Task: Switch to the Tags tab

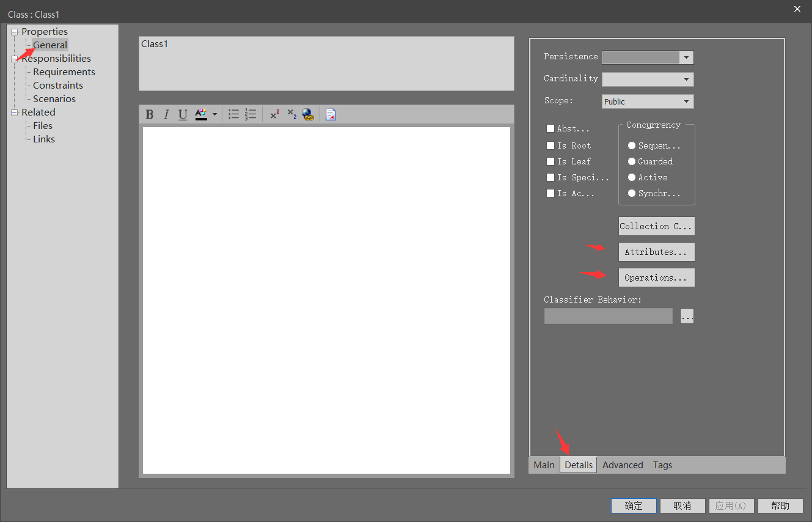Action: pos(662,465)
